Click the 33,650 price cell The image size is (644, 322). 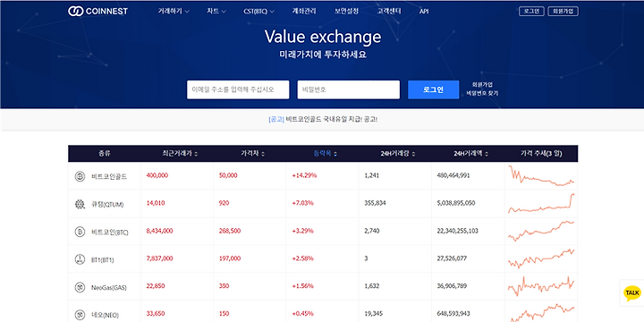[156, 313]
